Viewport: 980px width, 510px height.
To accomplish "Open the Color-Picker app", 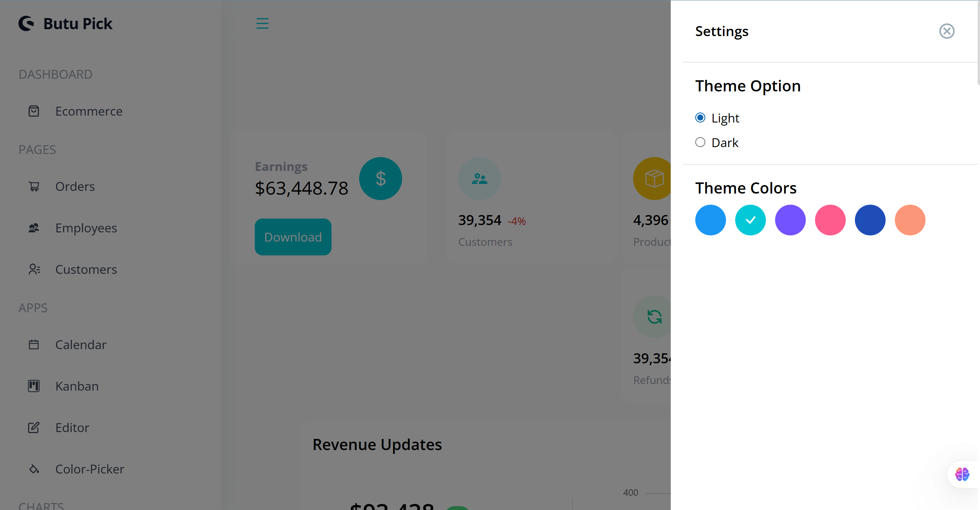I will pos(89,469).
